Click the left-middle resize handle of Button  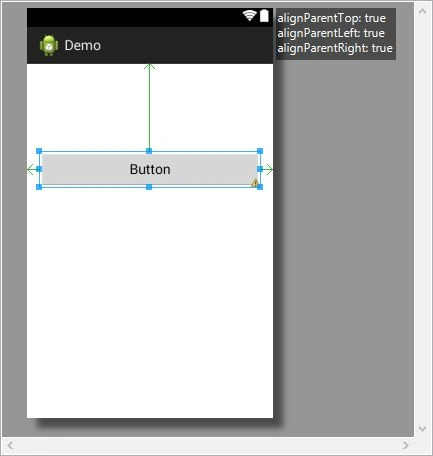pos(39,169)
